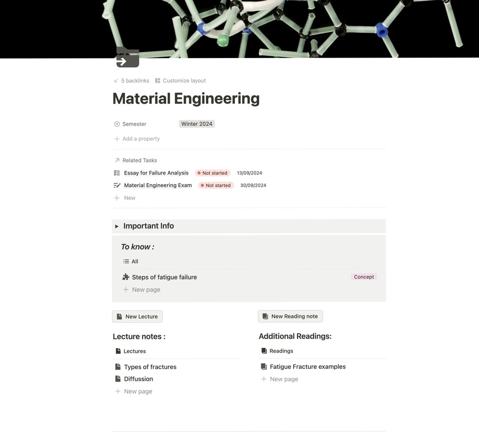
Task: Click the puzzle icon for Steps of fatigue failure
Action: click(126, 277)
